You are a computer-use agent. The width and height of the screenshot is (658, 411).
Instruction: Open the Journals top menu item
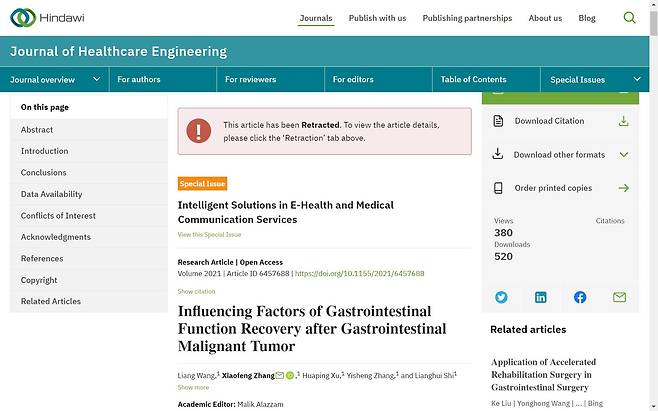tap(316, 18)
